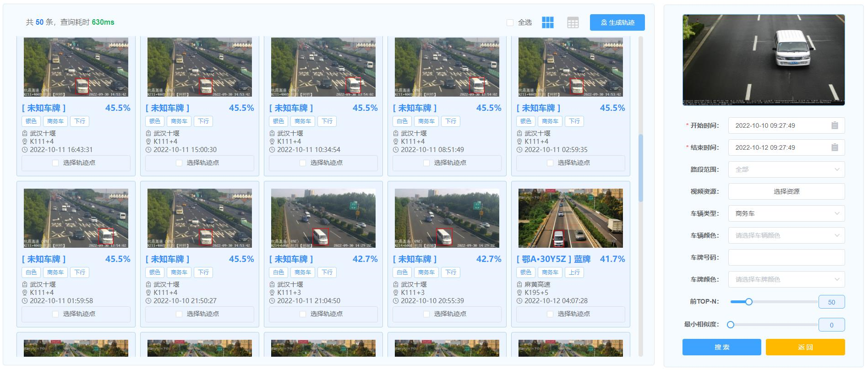Open the 车辆颜色 dropdown

click(x=786, y=235)
